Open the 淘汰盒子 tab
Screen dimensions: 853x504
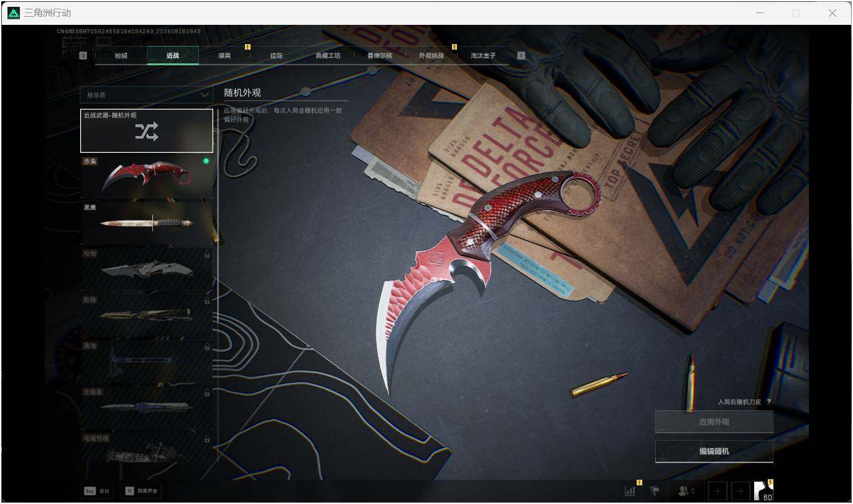pos(483,55)
